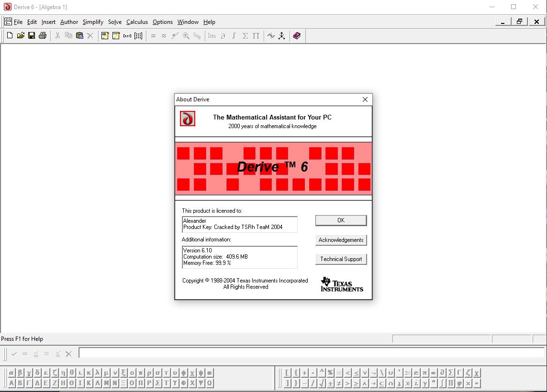Insert lowercase alpha from Greek symbol bar
Viewport: 547px width, 392px height.
11,373
